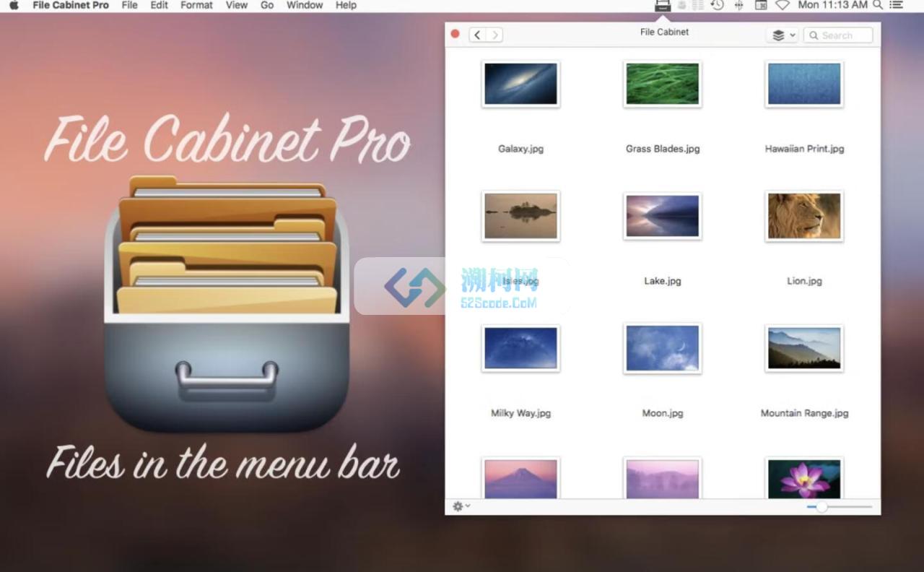This screenshot has width=924, height=572.
Task: Click the Galaxy.jpg file name
Action: [520, 149]
